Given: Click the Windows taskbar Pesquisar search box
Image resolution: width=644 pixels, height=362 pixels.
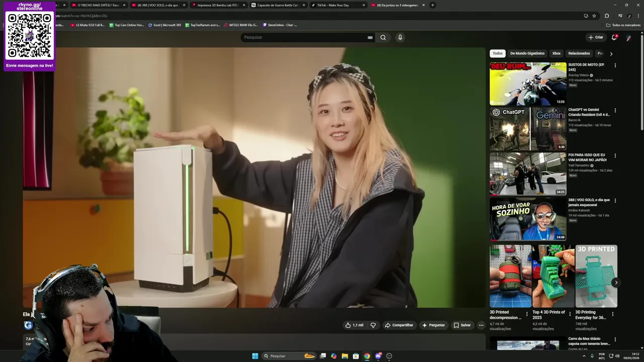Looking at the screenshot, I should (x=289, y=356).
